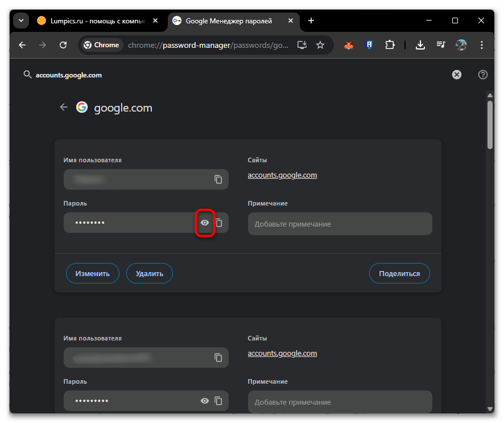Copy the username in the second card
The height and width of the screenshot is (423, 504).
pos(218,358)
